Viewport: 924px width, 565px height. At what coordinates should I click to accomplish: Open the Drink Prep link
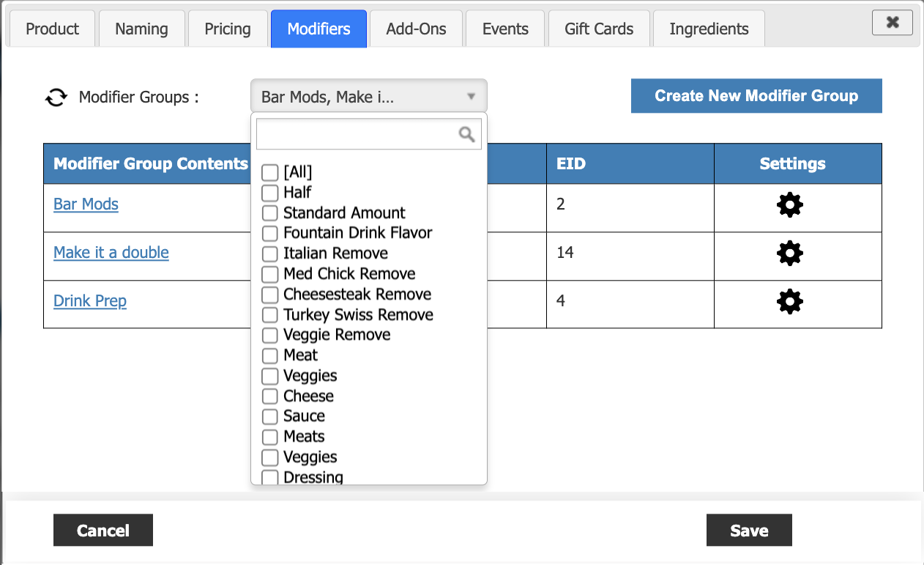[x=90, y=300]
